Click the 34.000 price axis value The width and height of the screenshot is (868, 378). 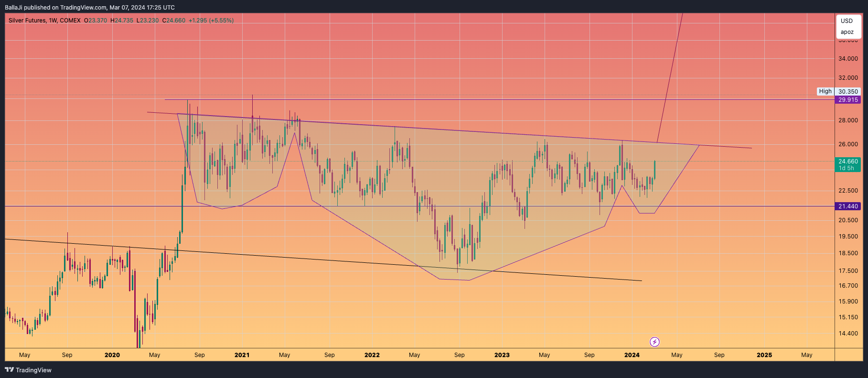[848, 59]
